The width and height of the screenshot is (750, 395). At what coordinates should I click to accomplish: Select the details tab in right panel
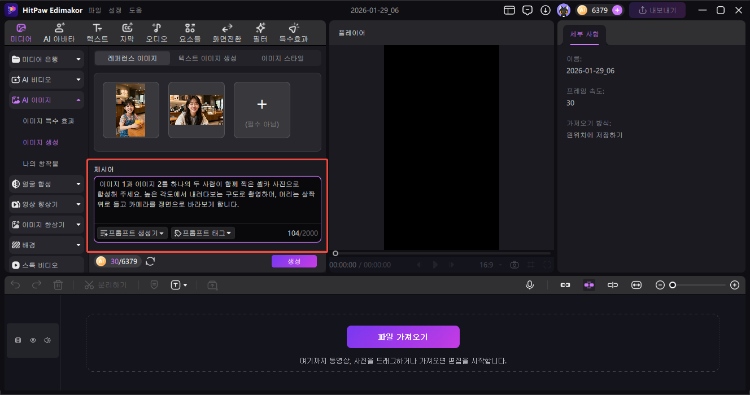coord(584,34)
